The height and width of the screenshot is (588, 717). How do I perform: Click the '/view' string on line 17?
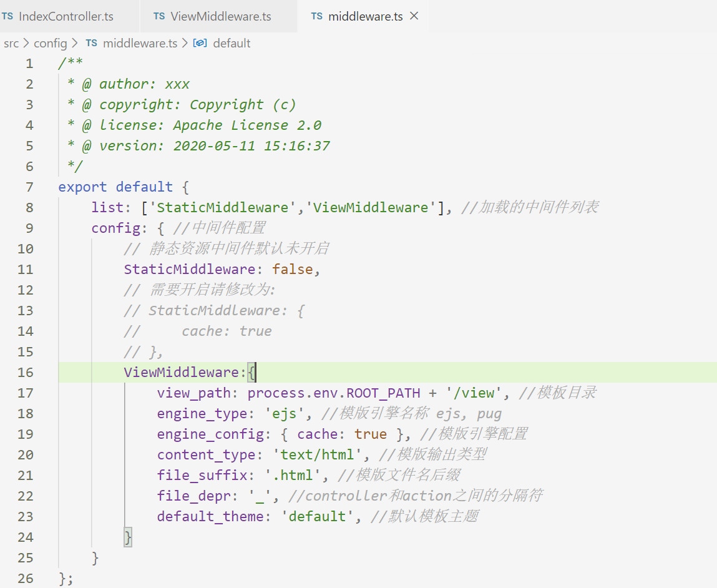(x=474, y=393)
